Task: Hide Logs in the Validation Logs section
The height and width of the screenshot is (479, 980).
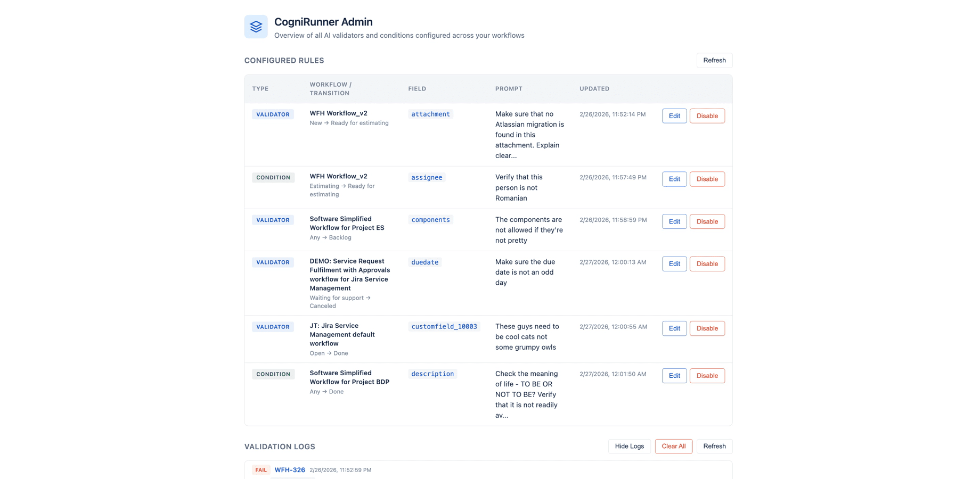Action: point(629,446)
